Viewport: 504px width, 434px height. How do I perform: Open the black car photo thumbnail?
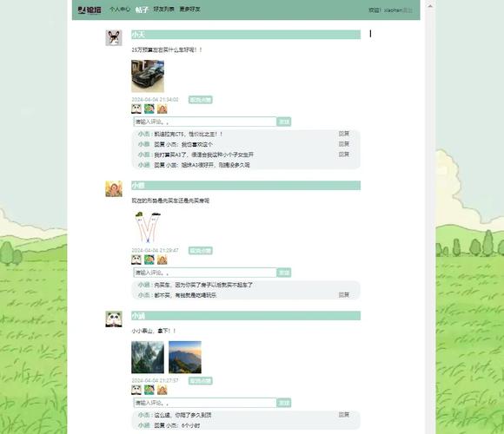coord(148,76)
